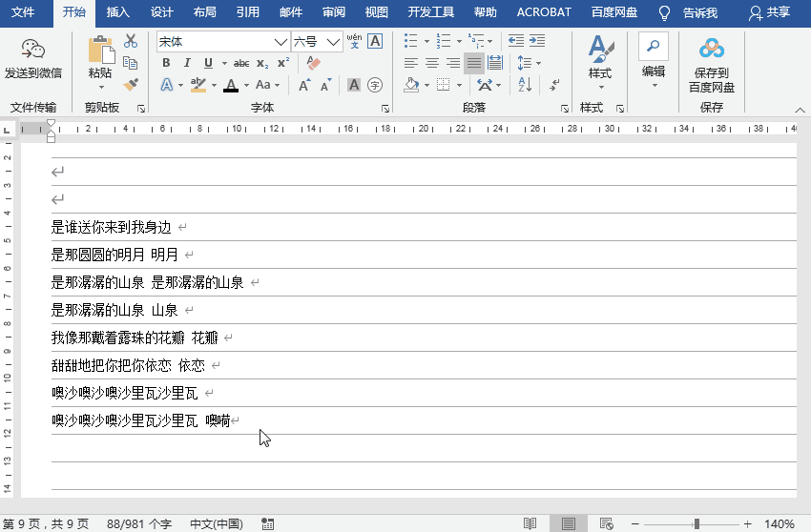Open the phonetic guide (wén) tool
The image size is (811, 532).
(x=354, y=41)
